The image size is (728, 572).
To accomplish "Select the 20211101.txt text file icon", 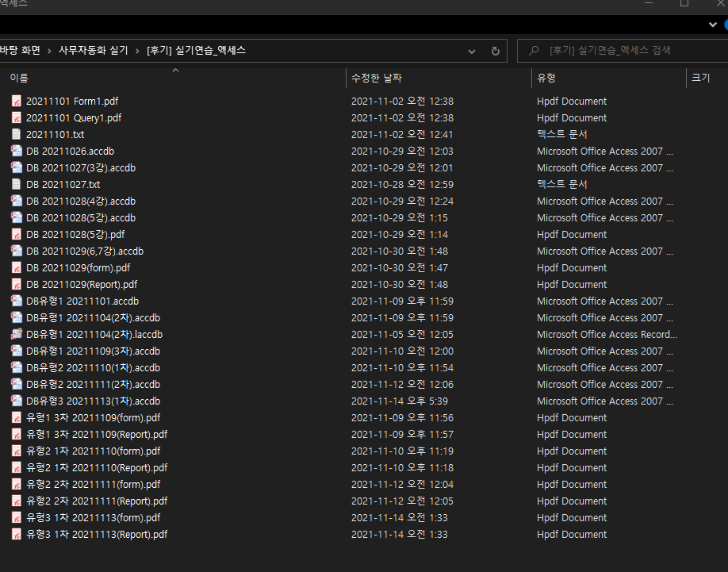I will (16, 135).
